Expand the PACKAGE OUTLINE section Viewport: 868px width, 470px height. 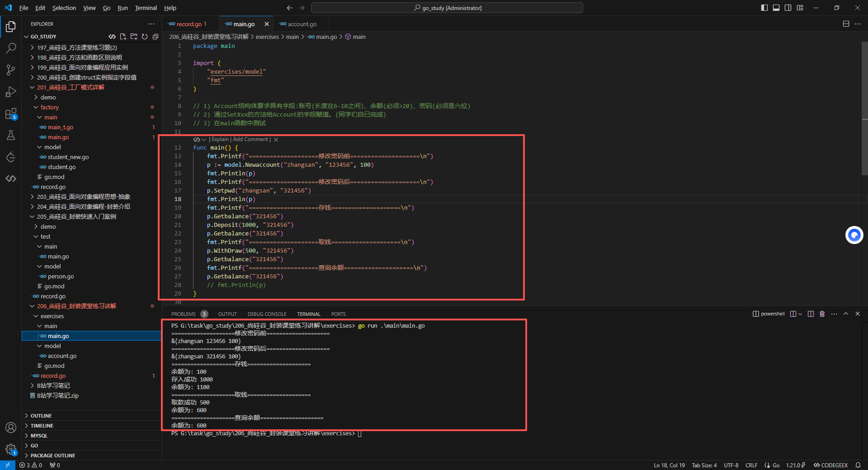(92, 456)
